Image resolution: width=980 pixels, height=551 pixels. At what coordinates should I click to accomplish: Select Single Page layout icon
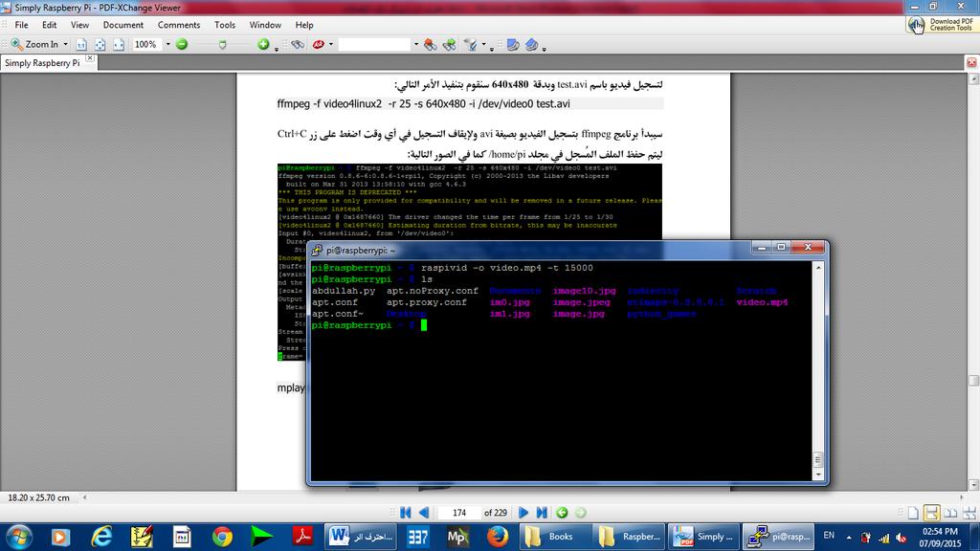pyautogui.click(x=913, y=513)
